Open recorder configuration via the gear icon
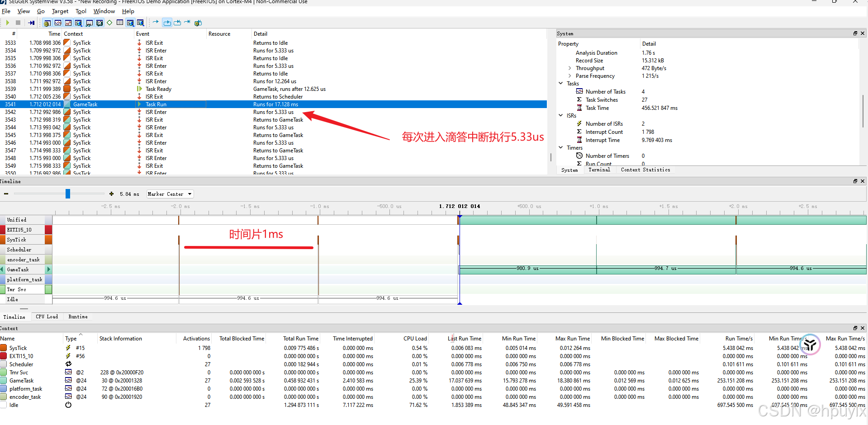 pos(47,23)
